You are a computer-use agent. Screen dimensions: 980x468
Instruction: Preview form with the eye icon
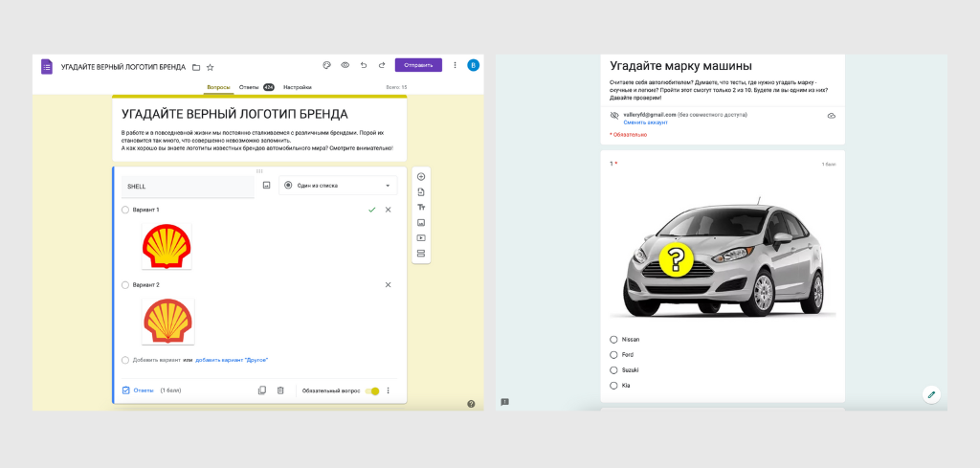(345, 65)
